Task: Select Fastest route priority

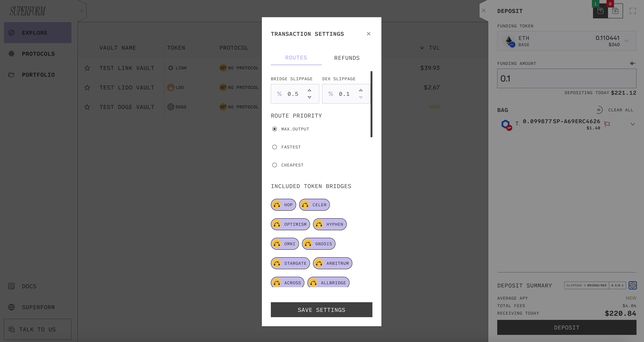Action: [x=275, y=147]
